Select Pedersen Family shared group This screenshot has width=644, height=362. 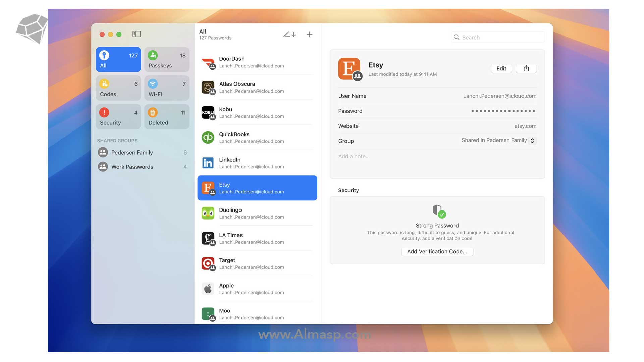tap(143, 153)
